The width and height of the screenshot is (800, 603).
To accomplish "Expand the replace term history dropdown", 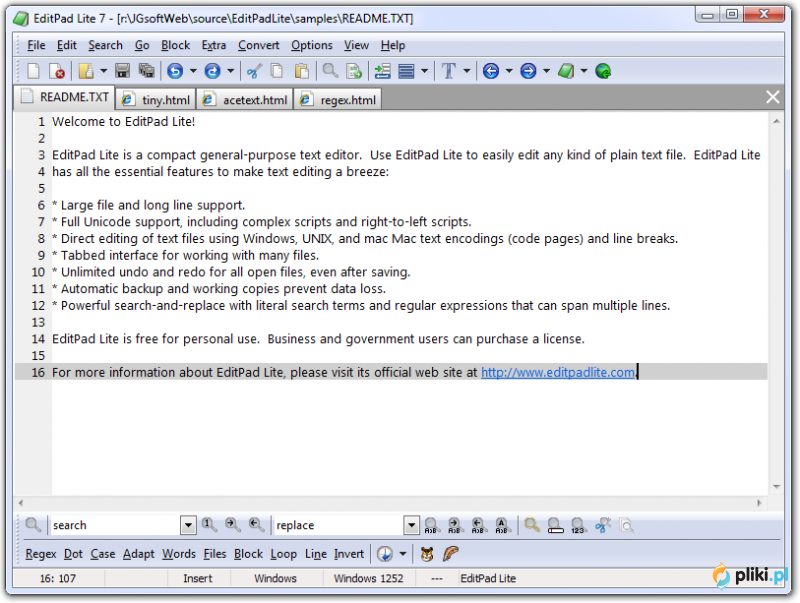I will (x=411, y=525).
